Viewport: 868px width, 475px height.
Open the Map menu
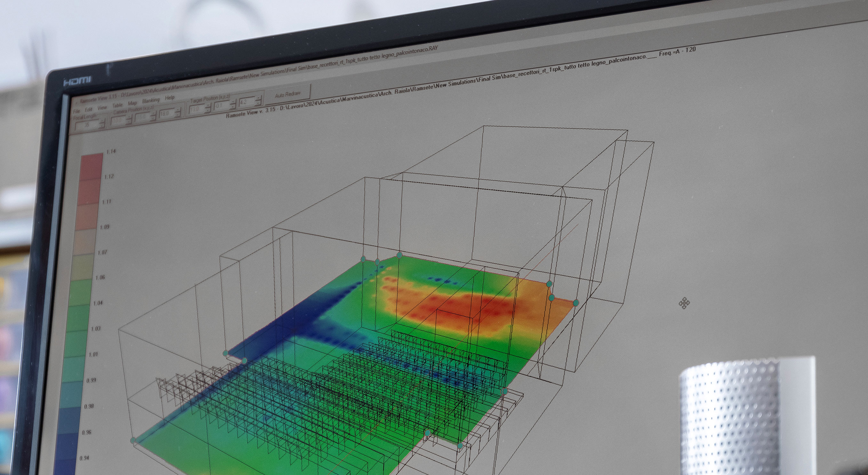point(133,103)
